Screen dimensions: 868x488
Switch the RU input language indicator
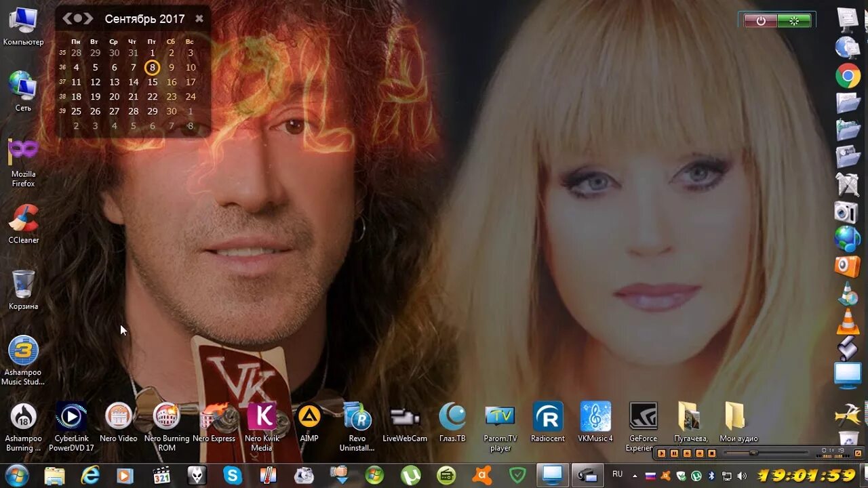pos(618,474)
